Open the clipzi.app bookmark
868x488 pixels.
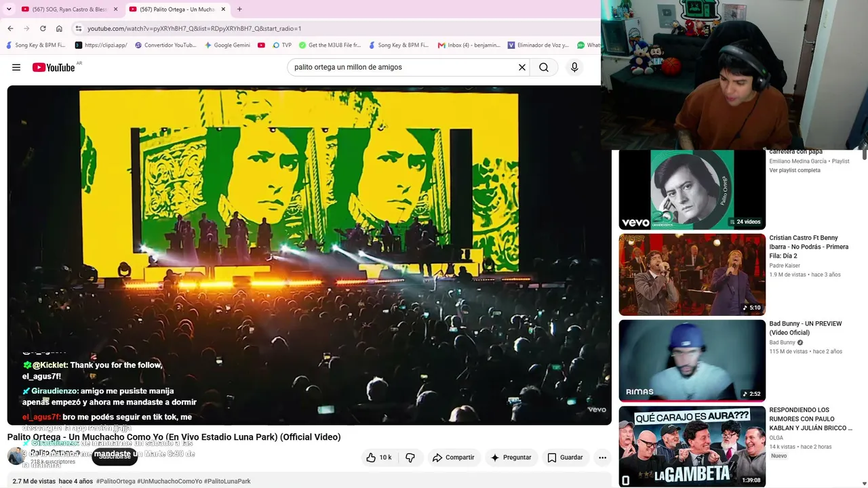point(101,45)
